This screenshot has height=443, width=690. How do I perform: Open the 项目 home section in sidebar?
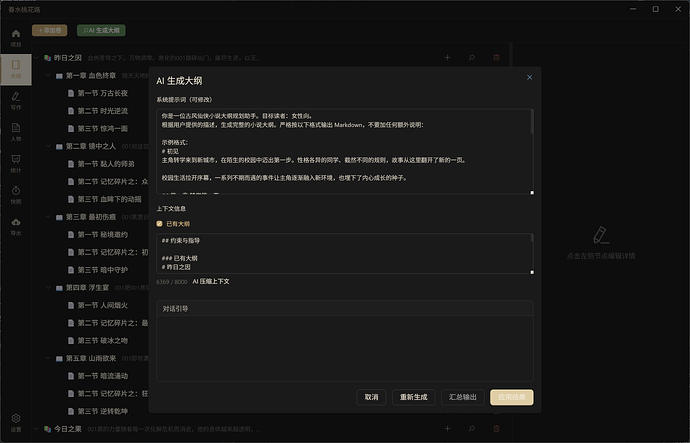pos(16,38)
